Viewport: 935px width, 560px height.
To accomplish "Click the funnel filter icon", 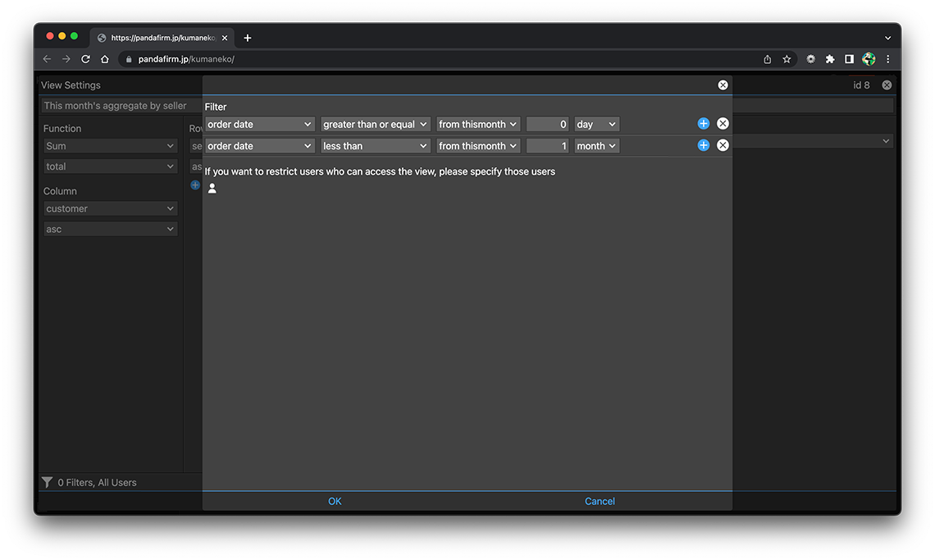I will pos(48,483).
